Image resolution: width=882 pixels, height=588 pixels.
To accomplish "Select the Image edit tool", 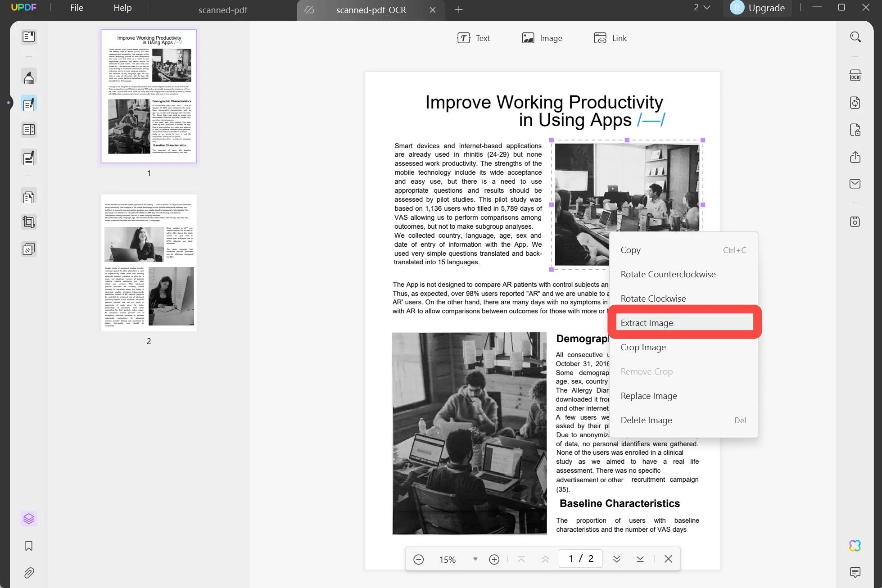I will pyautogui.click(x=542, y=38).
